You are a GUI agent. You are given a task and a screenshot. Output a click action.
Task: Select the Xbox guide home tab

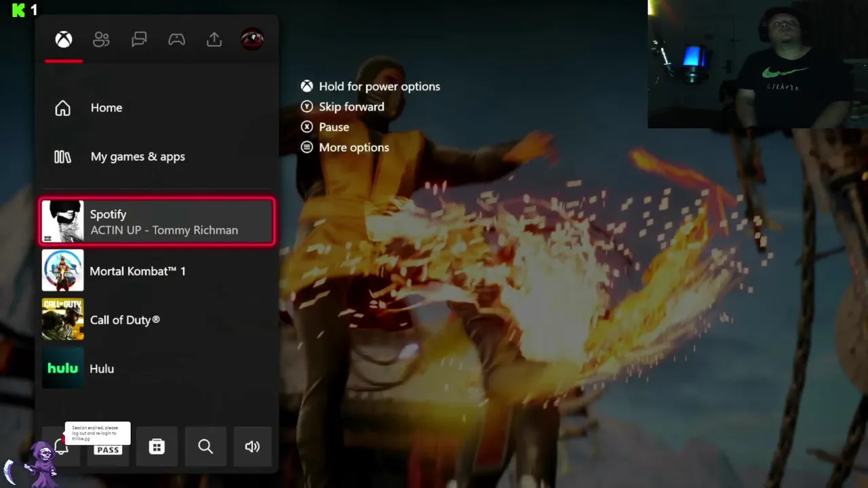[x=64, y=39]
